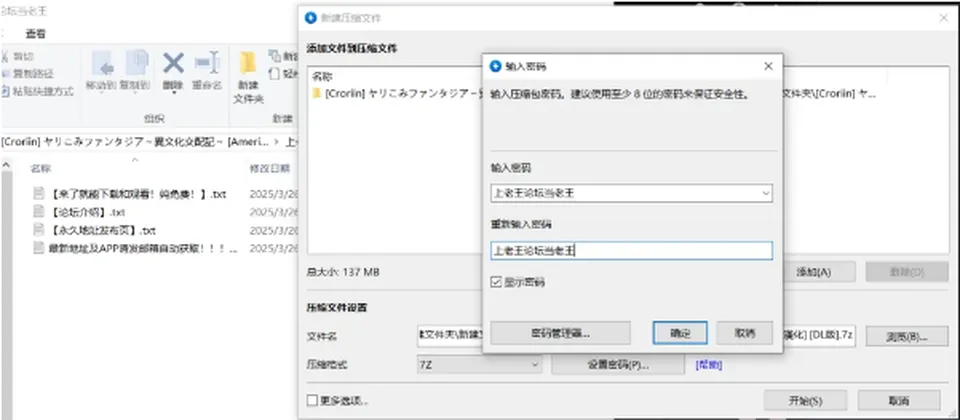Click the blue app icon on the 输入密码 title bar
This screenshot has width=960, height=420.
(496, 66)
